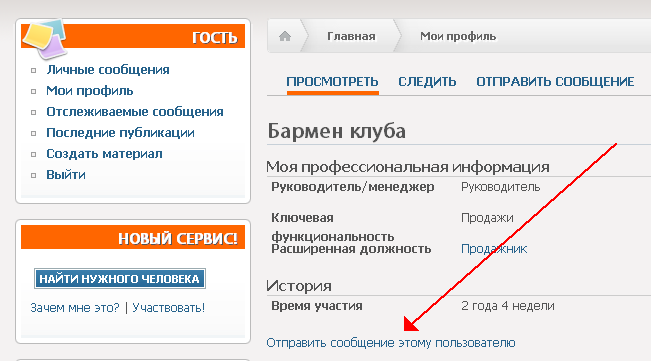Screen dimensions: 651x361
Task: Open the ОТПРАВИТЬ СООБЩЕНИЕ tab
Action: coord(555,81)
